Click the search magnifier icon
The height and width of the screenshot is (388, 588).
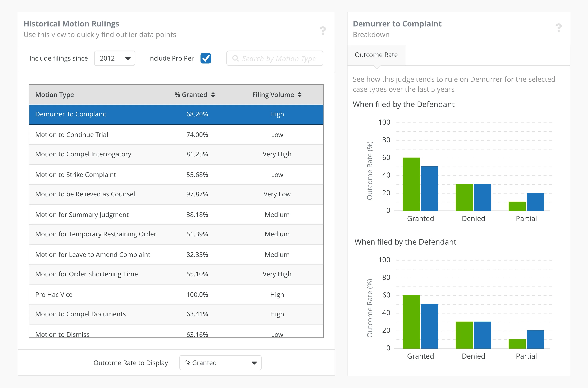point(235,58)
